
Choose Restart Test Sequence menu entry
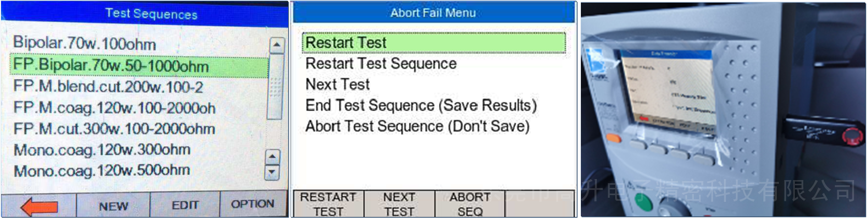[381, 64]
